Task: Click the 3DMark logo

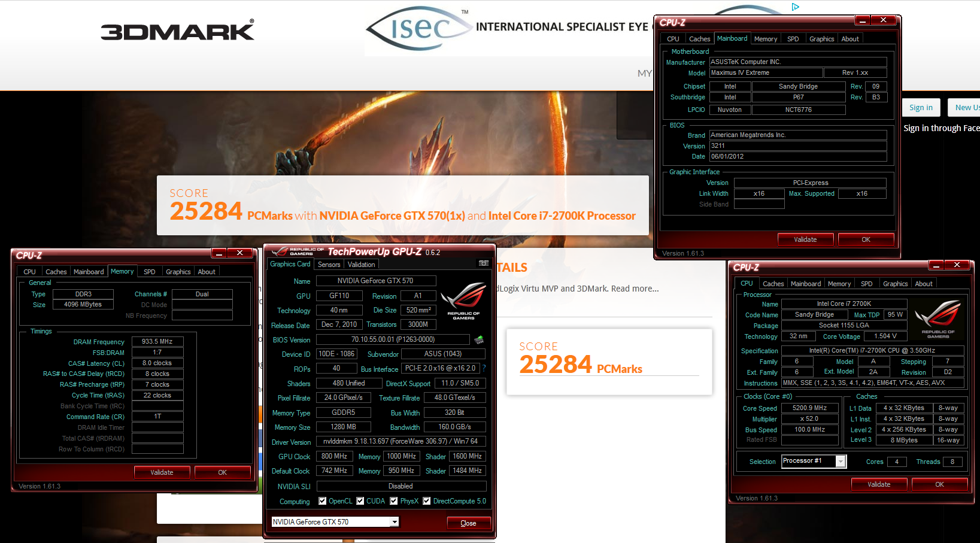Action: click(177, 30)
